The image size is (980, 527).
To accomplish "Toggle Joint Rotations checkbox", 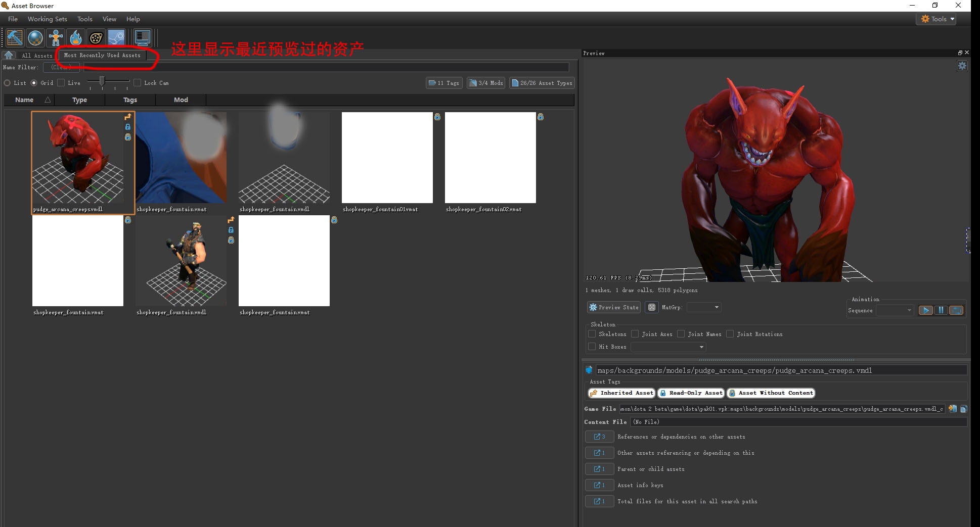I will pyautogui.click(x=730, y=334).
